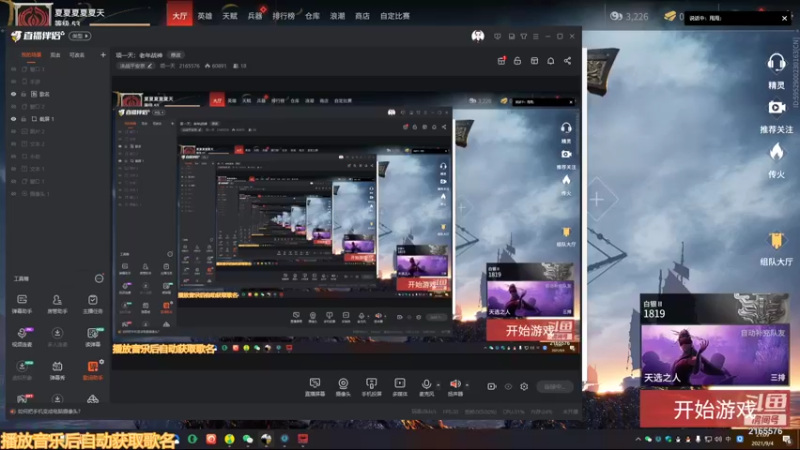
Task: Open the 读弹幕 tool
Action: [92, 337]
